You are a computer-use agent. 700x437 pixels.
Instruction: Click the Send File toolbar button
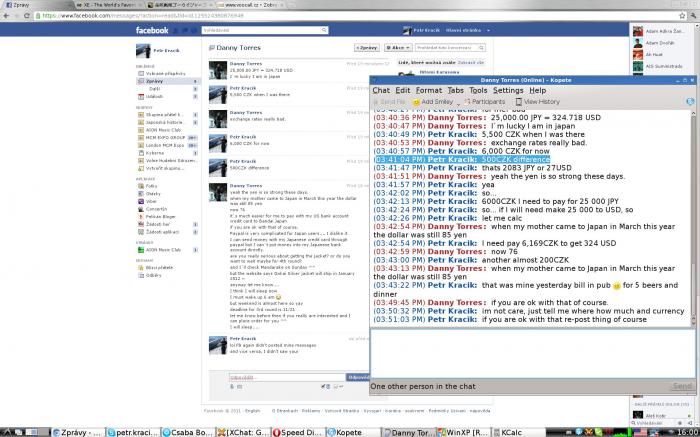click(x=389, y=102)
